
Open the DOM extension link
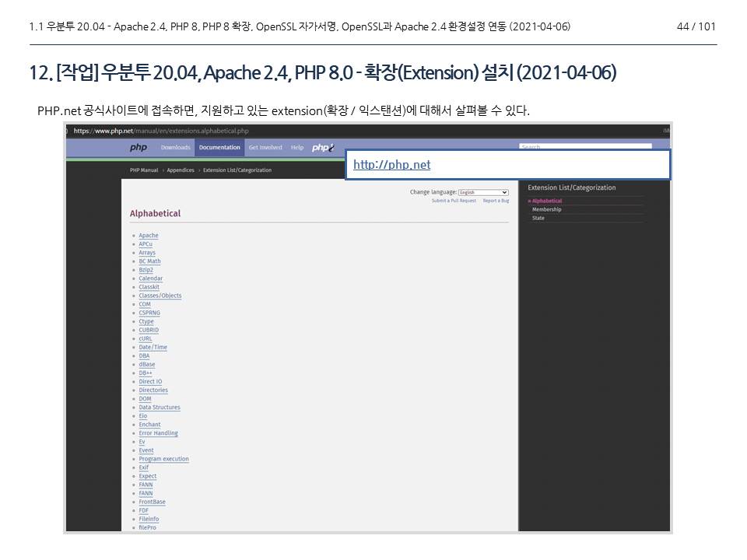[145, 398]
